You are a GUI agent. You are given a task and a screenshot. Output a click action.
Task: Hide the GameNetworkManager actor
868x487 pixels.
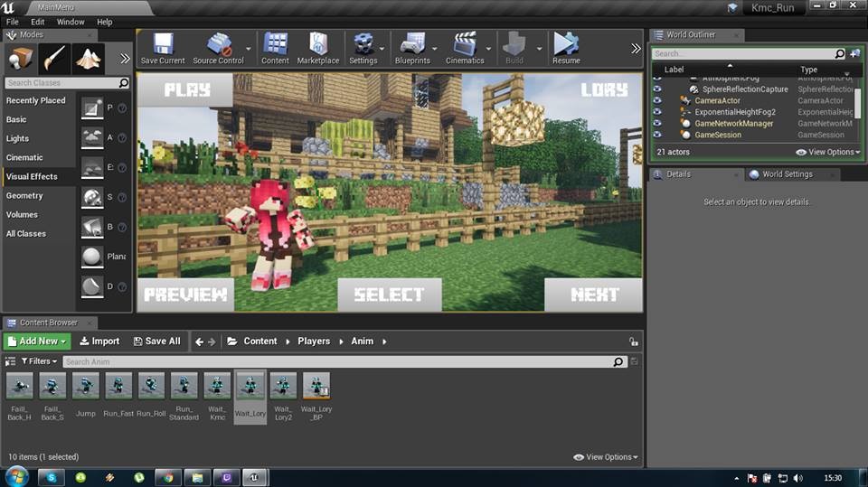[657, 123]
